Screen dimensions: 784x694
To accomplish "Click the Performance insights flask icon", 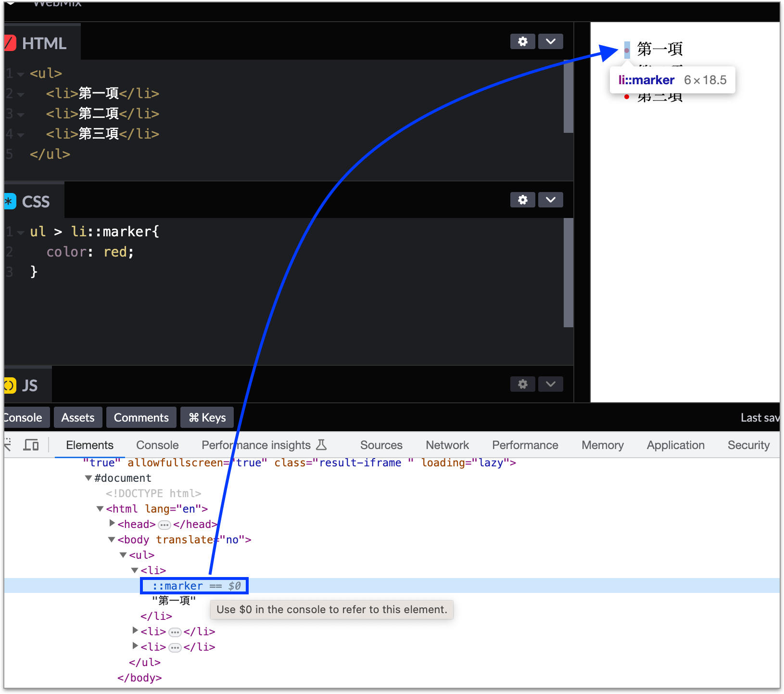I will [x=321, y=445].
